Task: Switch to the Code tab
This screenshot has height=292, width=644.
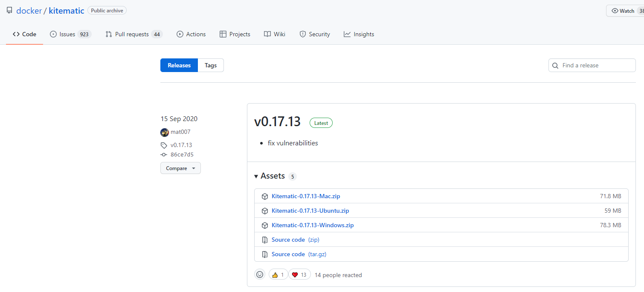Action: (24, 34)
